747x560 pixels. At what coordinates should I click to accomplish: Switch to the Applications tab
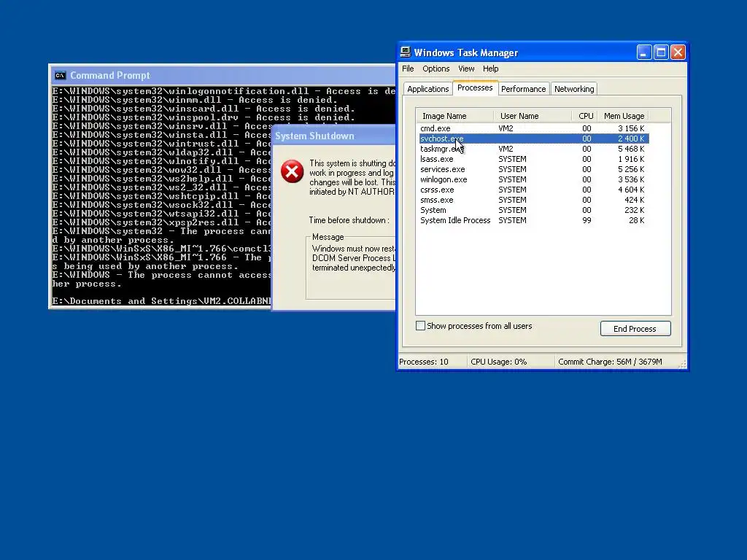[427, 89]
